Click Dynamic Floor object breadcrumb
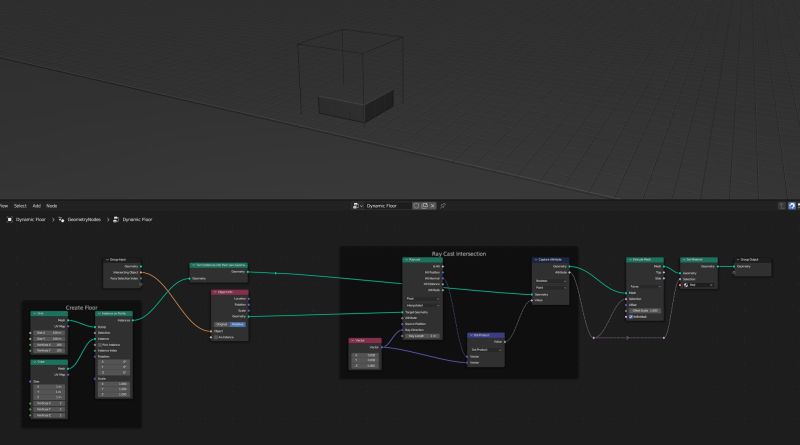 click(31, 219)
